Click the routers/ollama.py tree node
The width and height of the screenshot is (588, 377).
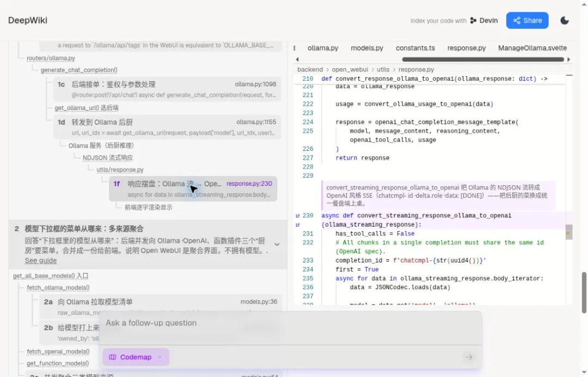51,58
